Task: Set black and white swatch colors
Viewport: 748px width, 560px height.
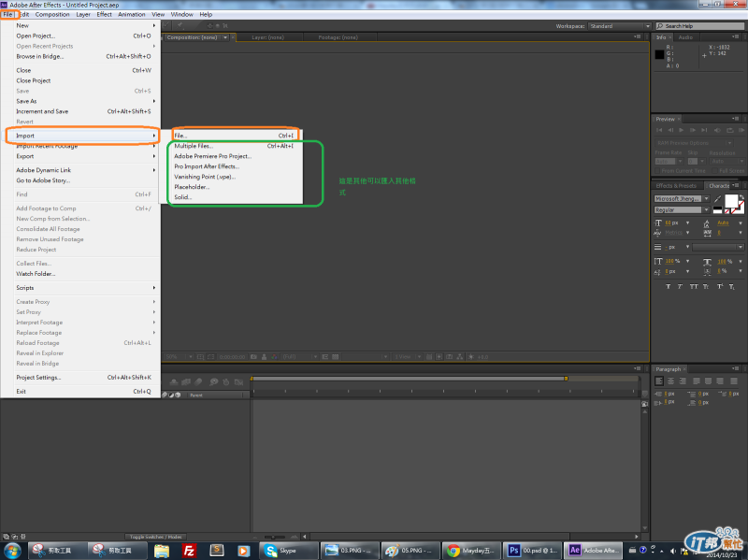Action: click(x=717, y=209)
